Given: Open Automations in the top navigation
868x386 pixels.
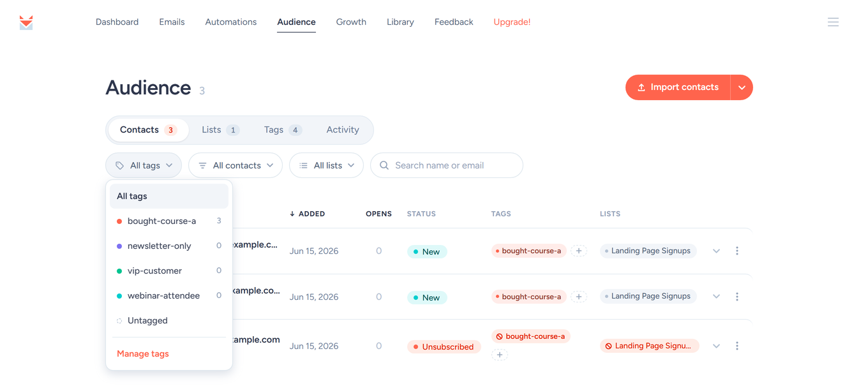Looking at the screenshot, I should [231, 22].
